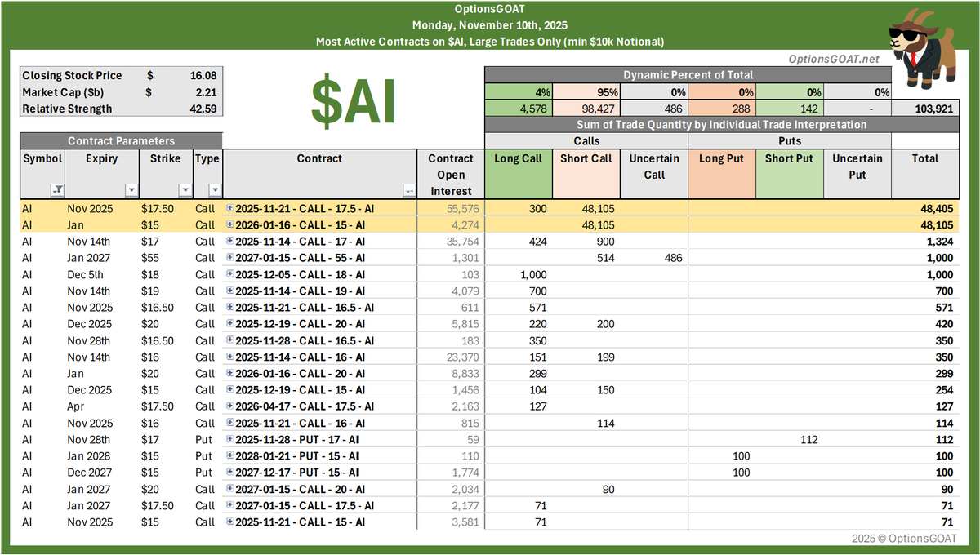Open the Contract column sort dropdown
The width and height of the screenshot is (980, 555).
(x=409, y=189)
